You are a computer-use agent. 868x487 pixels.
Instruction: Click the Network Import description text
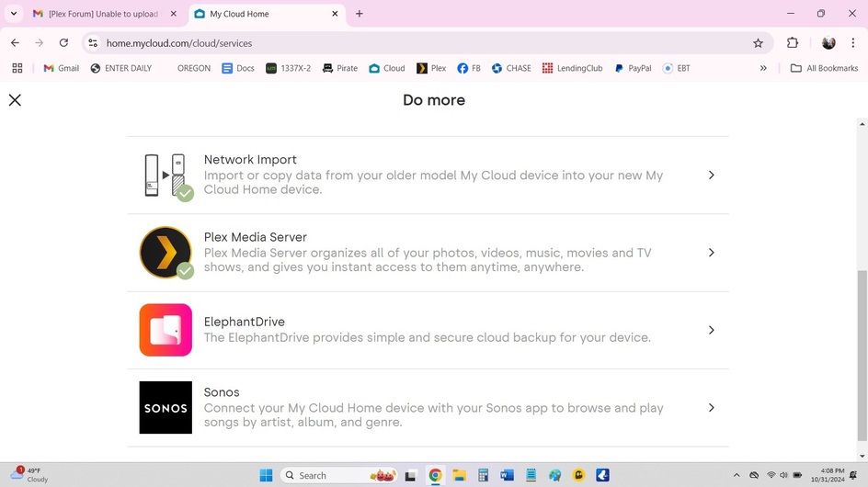point(433,182)
